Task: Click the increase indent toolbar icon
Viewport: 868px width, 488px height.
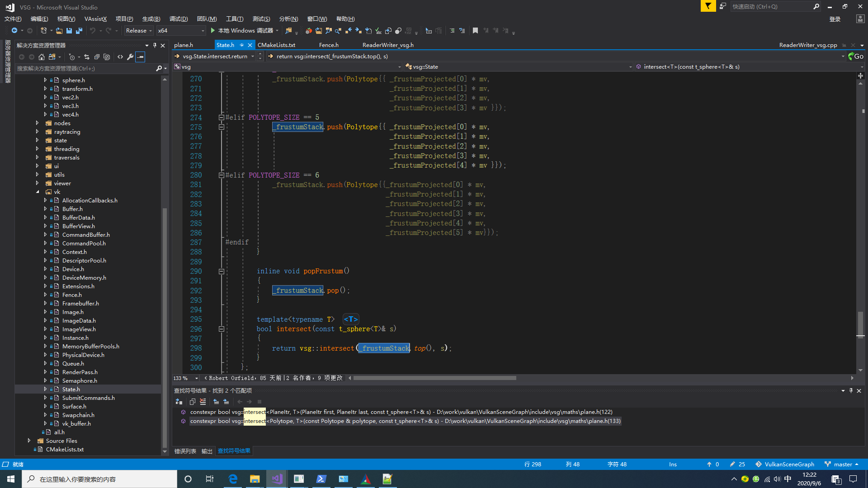Action: [x=452, y=31]
